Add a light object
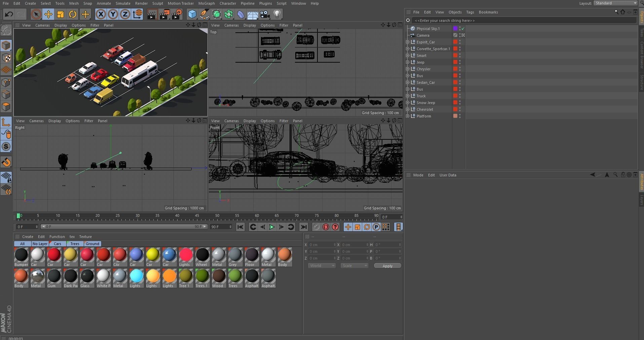 [277, 14]
